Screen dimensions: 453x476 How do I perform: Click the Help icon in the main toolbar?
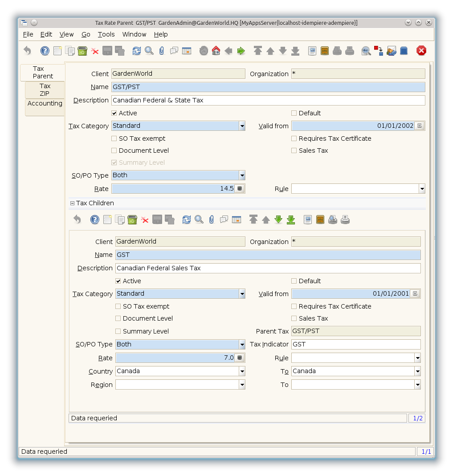point(45,51)
